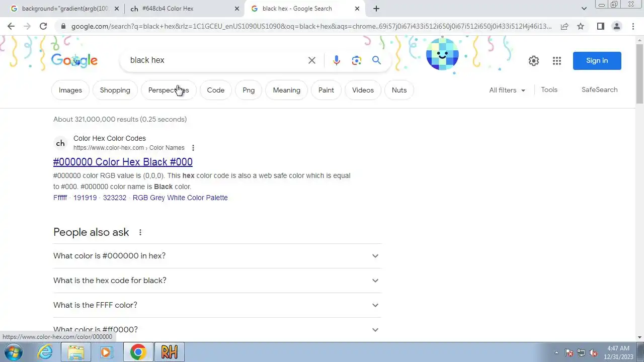This screenshot has width=644, height=362.
Task: Close the #648cb4 Color Hex tab
Action: pyautogui.click(x=237, y=9)
